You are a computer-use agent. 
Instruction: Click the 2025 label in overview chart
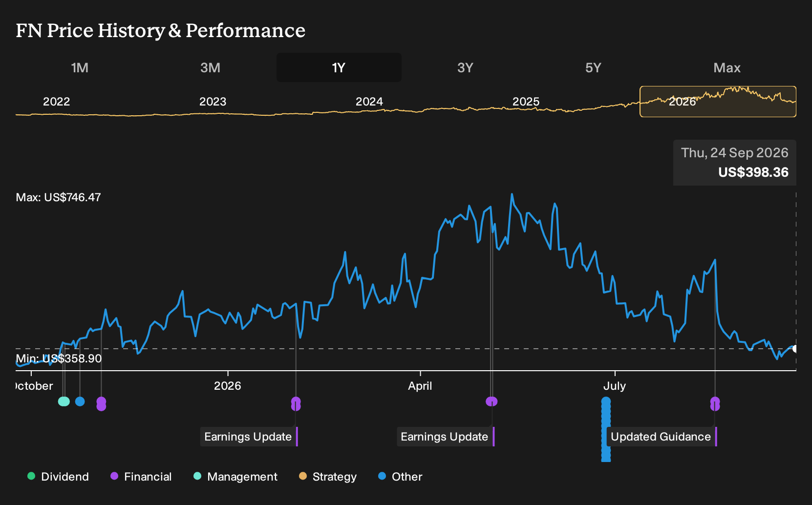[x=526, y=102]
